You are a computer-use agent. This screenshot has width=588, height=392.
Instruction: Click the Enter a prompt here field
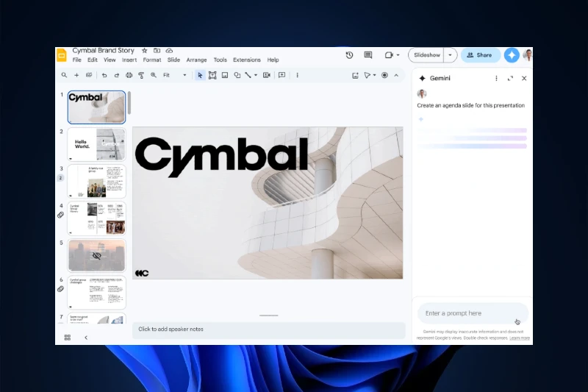[x=467, y=313]
